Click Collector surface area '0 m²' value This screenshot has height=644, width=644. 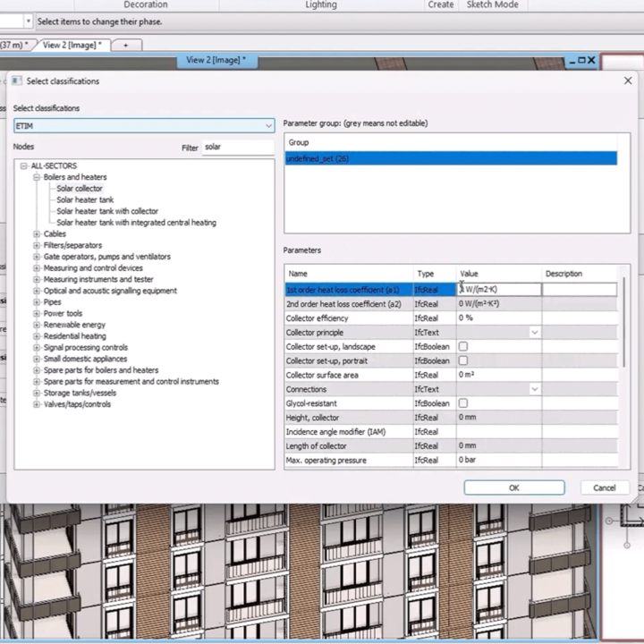point(466,375)
